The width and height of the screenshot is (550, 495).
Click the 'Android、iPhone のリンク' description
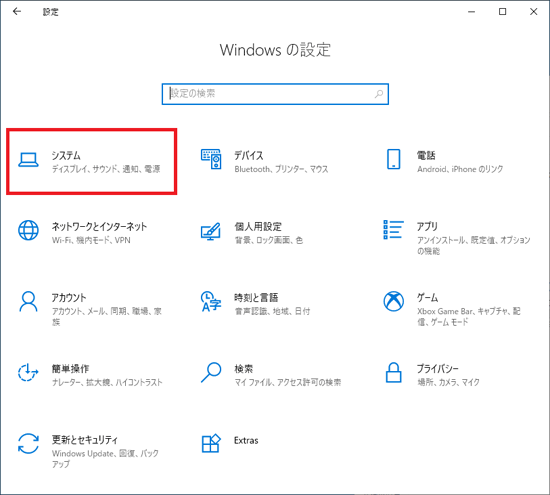click(x=460, y=169)
